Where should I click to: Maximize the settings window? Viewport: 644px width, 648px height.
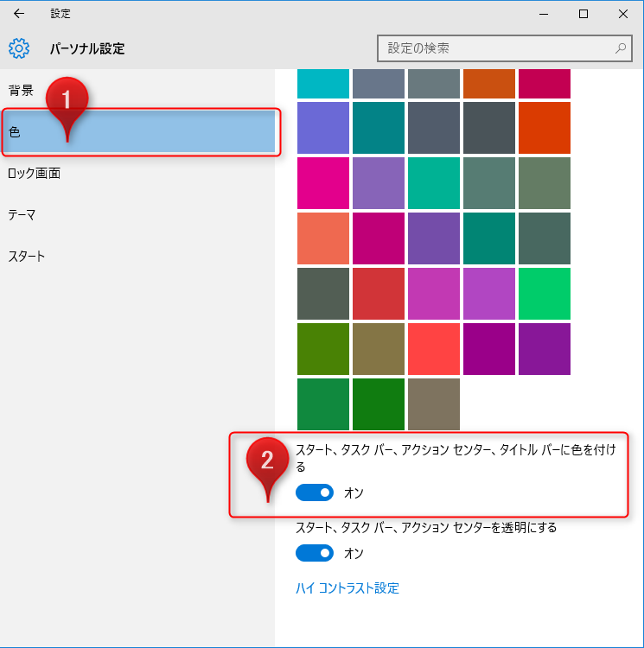(583, 14)
